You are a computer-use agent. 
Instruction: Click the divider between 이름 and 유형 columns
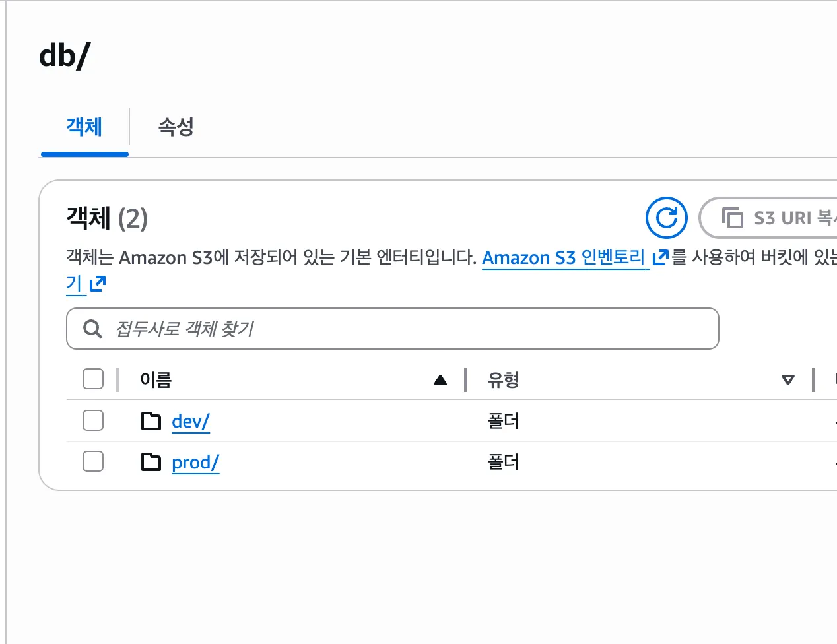pos(465,380)
